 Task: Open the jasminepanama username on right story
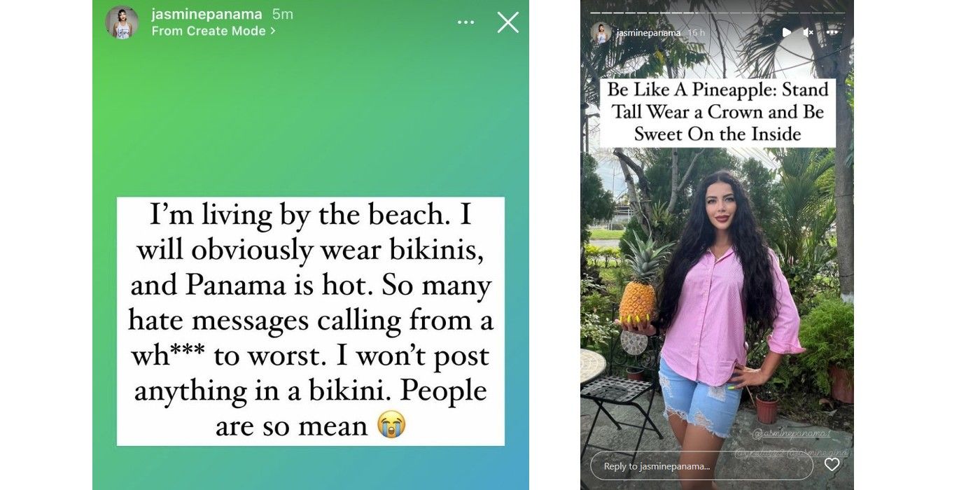[648, 33]
